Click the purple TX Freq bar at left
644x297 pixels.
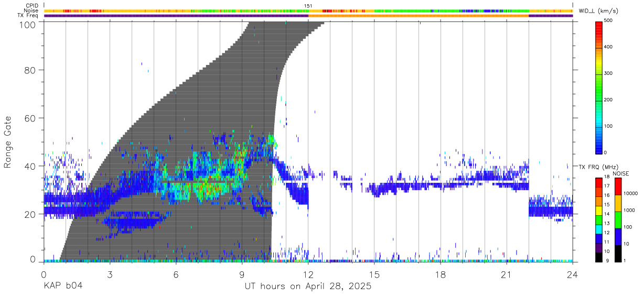pos(176,16)
